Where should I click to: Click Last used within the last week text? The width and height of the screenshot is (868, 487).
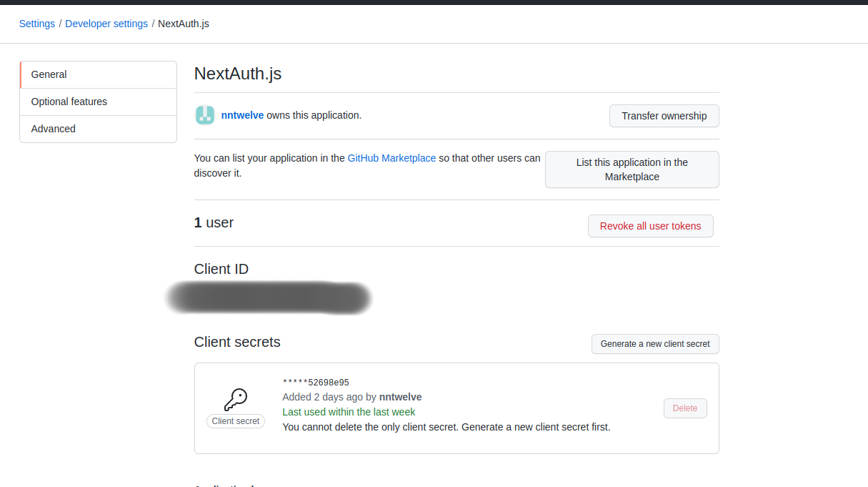(x=349, y=411)
